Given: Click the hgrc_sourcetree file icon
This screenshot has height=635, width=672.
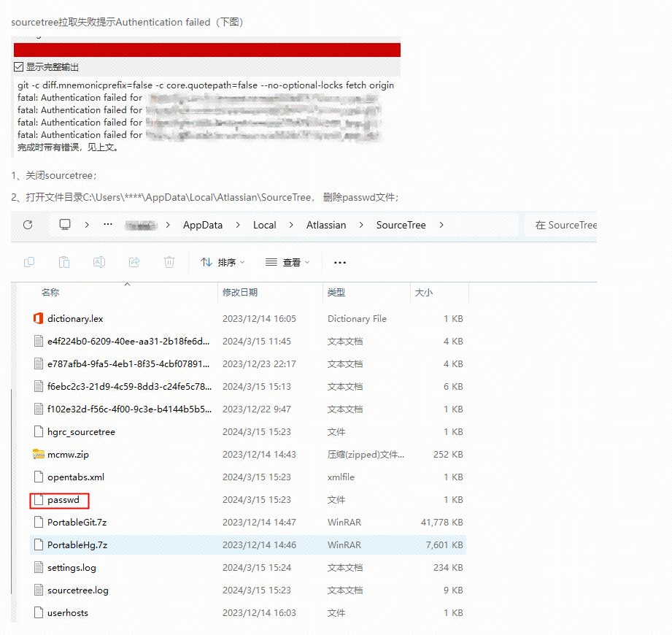Looking at the screenshot, I should tap(39, 432).
